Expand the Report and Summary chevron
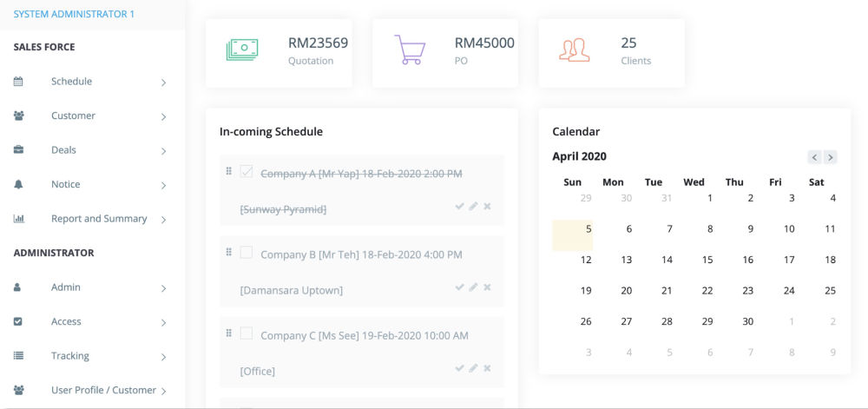Image resolution: width=868 pixels, height=409 pixels. pyautogui.click(x=163, y=220)
